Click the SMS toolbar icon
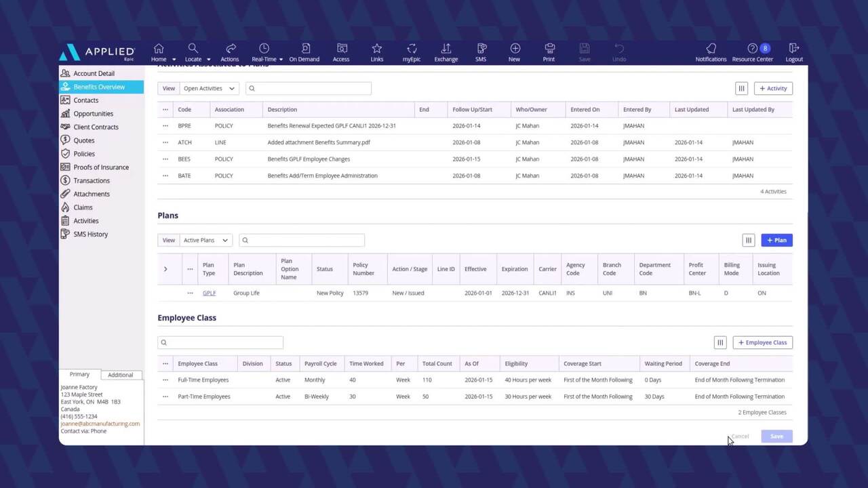This screenshot has width=868, height=488. pyautogui.click(x=481, y=49)
